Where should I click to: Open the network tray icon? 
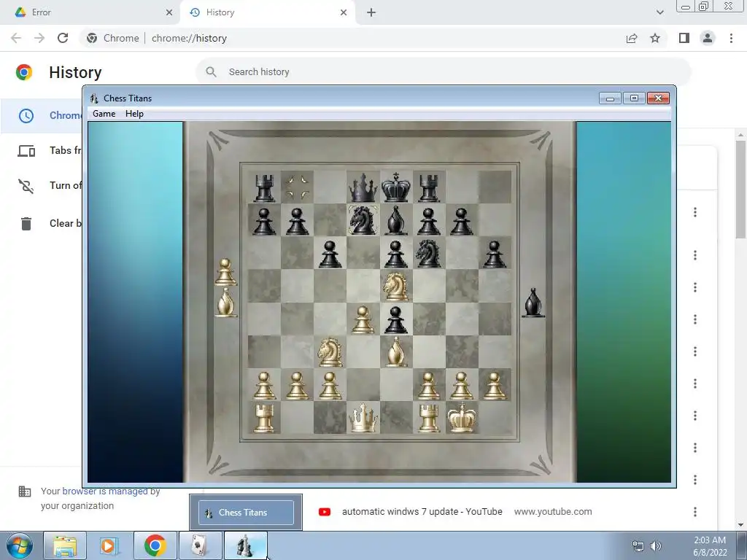click(x=638, y=545)
